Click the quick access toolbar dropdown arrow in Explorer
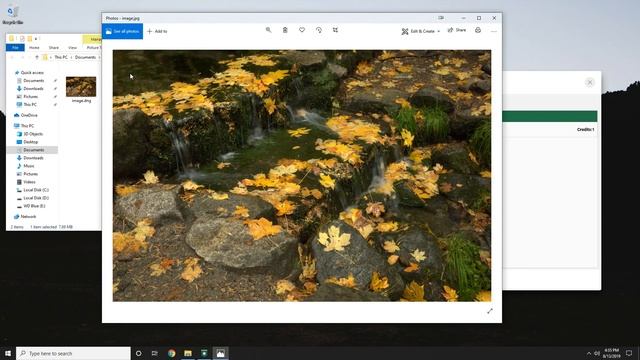Image resolution: width=640 pixels, height=360 pixels. [x=36, y=39]
